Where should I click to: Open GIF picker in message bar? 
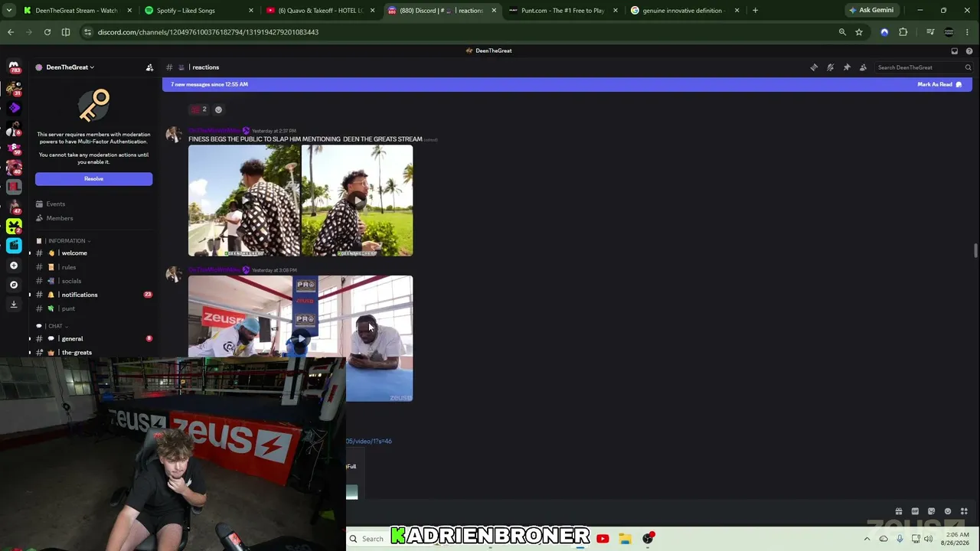pos(915,511)
